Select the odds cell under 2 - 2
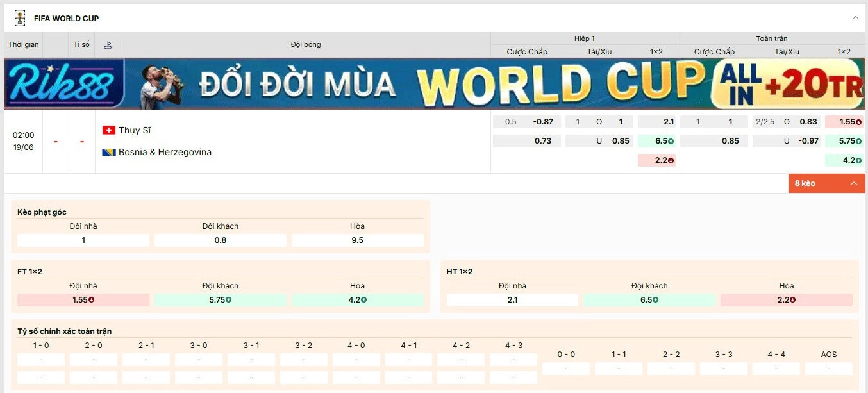The image size is (868, 393). [x=671, y=369]
